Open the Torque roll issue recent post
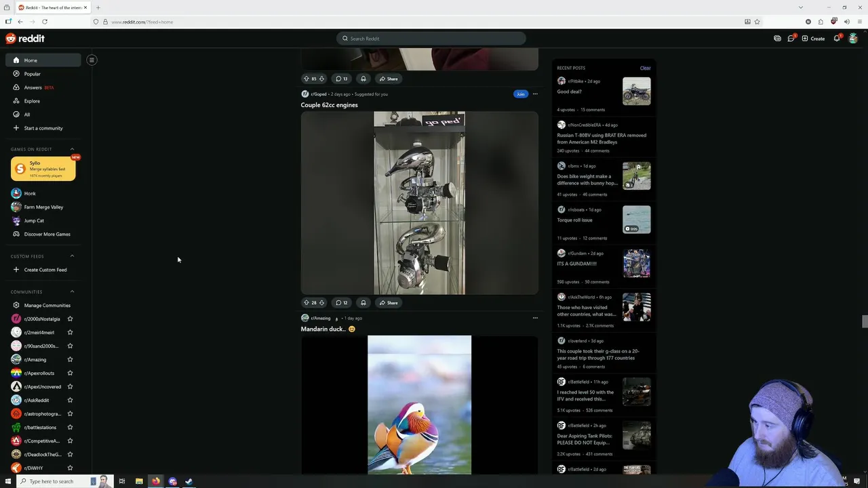The width and height of the screenshot is (868, 488). pos(574,220)
